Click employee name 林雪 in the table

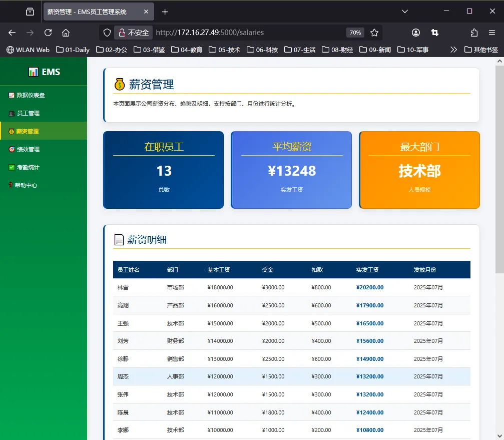tap(123, 287)
